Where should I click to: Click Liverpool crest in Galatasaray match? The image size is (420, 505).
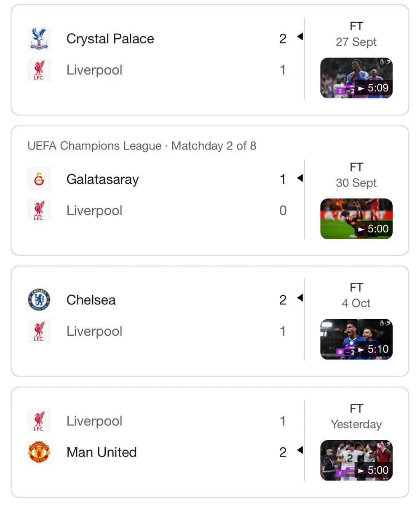[39, 210]
